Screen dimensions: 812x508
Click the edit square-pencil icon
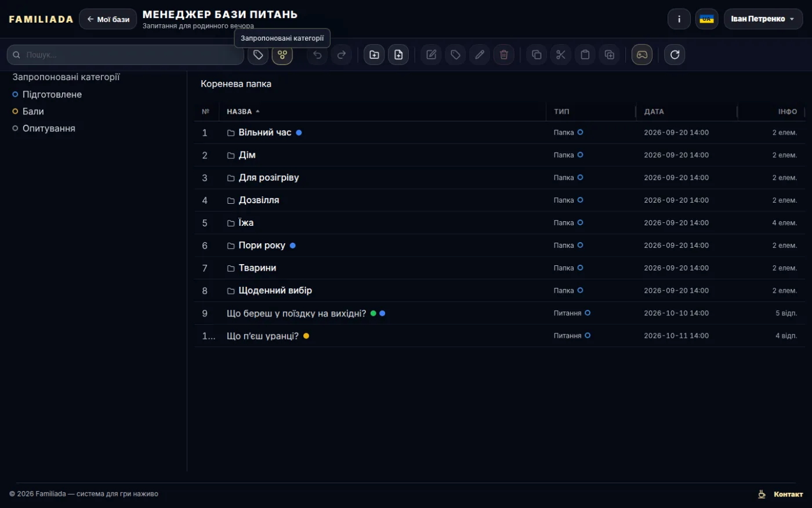[431, 55]
